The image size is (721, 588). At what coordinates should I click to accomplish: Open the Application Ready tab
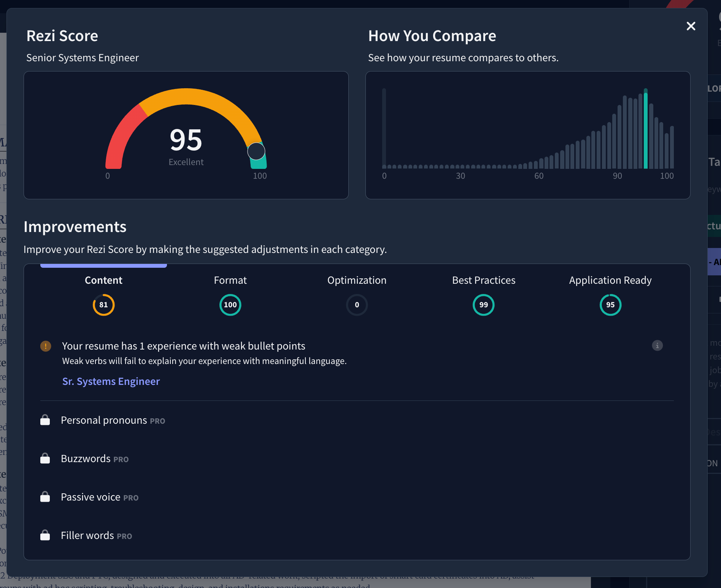click(610, 280)
